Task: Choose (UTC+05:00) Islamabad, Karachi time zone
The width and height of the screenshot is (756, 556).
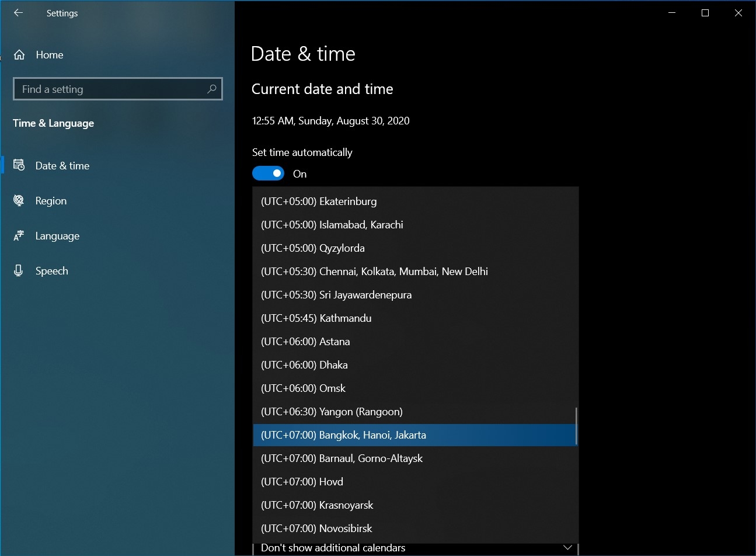Action: [415, 225]
